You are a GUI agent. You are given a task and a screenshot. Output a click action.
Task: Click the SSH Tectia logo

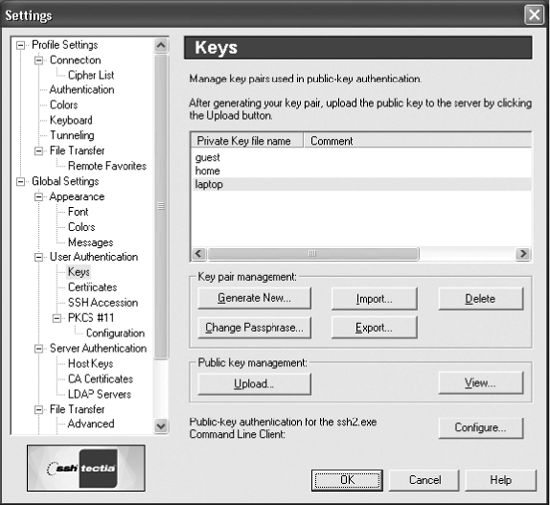pyautogui.click(x=86, y=469)
